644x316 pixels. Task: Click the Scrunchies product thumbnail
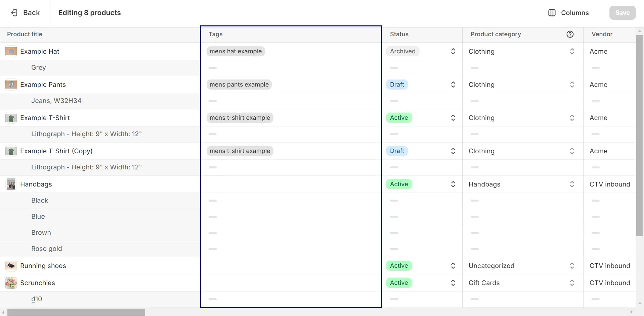point(11,283)
